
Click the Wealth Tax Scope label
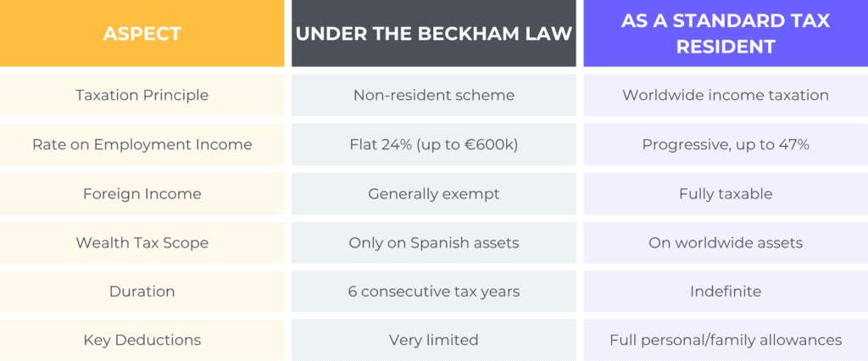tap(142, 242)
